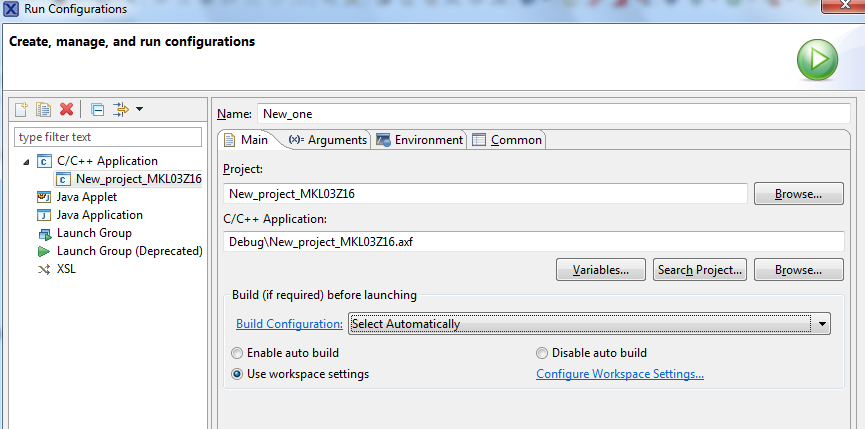Click the New launch configuration icon
This screenshot has height=429, width=865.
pos(21,109)
